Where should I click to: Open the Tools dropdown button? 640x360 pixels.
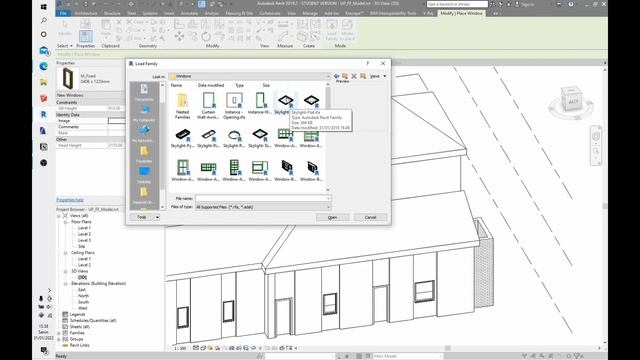pyautogui.click(x=144, y=217)
